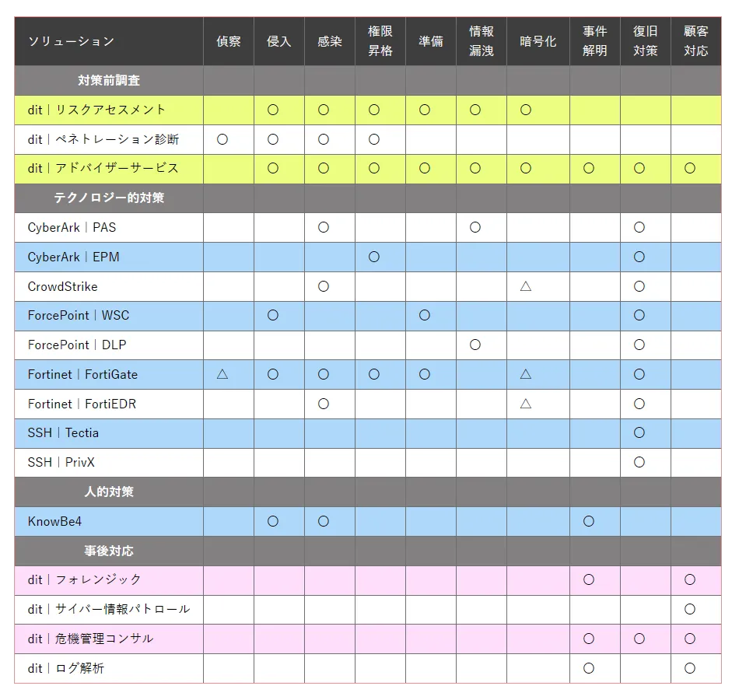Click the circle in リスクアセスメント row under 暗号化
739x700 pixels.
pyautogui.click(x=526, y=110)
